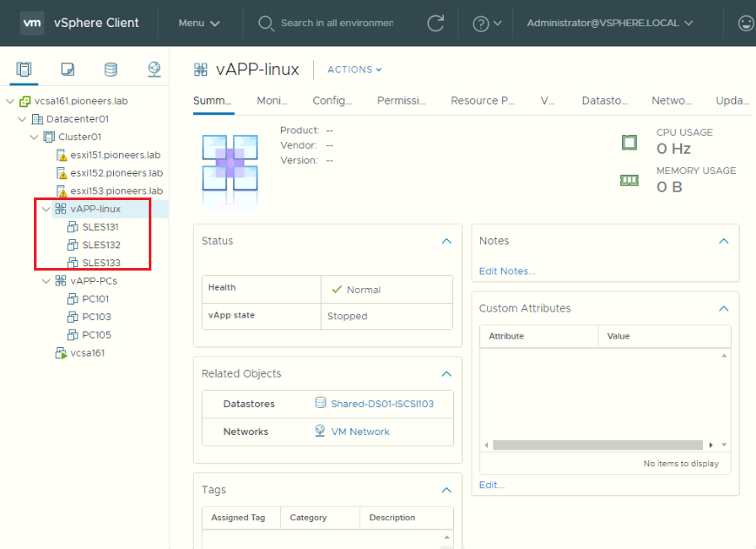Click the search magnifier icon

pyautogui.click(x=265, y=23)
